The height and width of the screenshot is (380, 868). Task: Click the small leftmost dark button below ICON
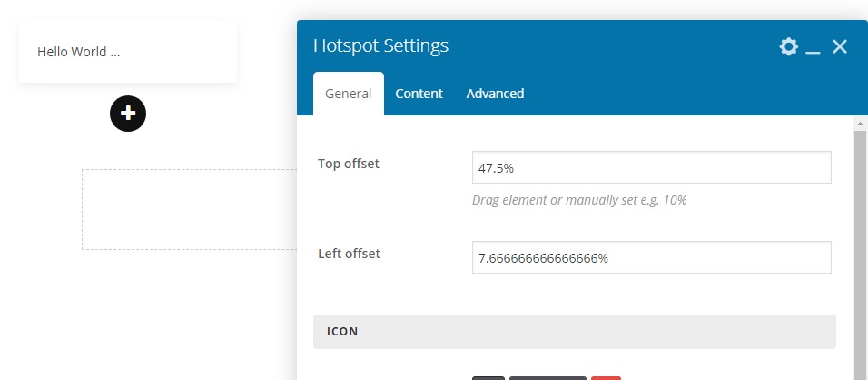coord(488,377)
